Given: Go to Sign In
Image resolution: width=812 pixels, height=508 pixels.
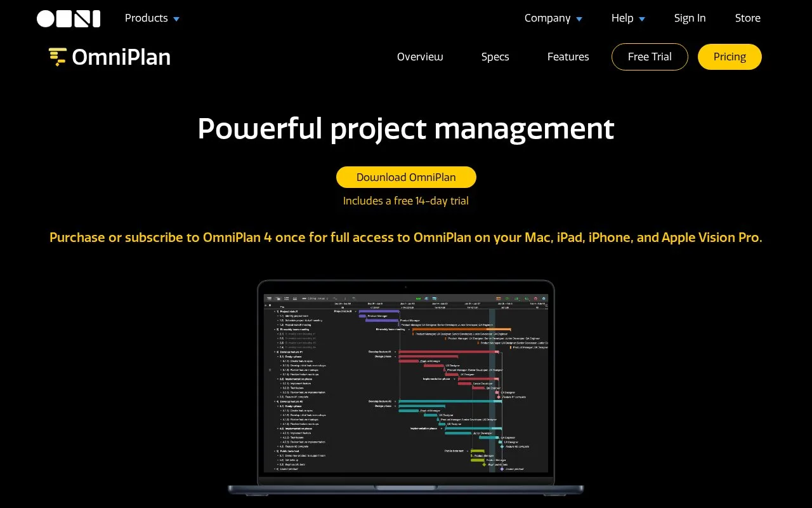Looking at the screenshot, I should 690,18.
